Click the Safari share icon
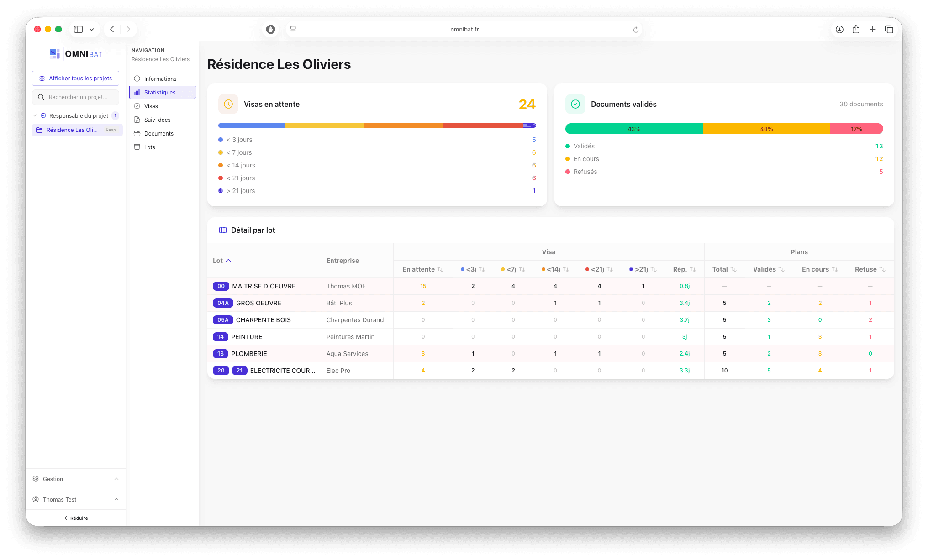This screenshot has height=560, width=928. (x=856, y=30)
